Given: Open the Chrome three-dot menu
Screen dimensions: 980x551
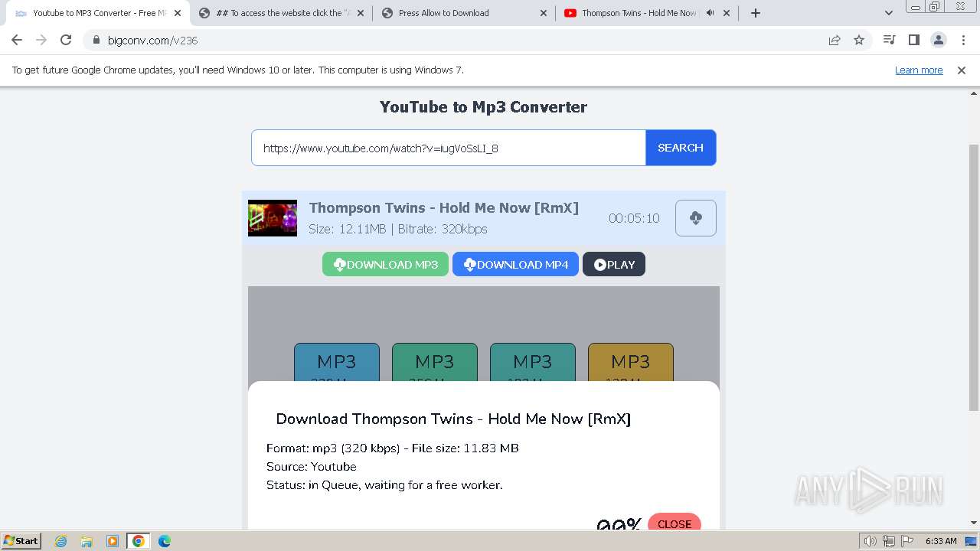Looking at the screenshot, I should click(963, 41).
